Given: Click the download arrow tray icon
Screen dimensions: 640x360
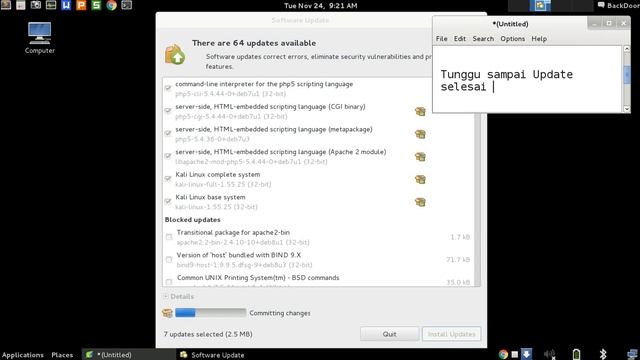Looking at the screenshot, I should click(527, 354).
